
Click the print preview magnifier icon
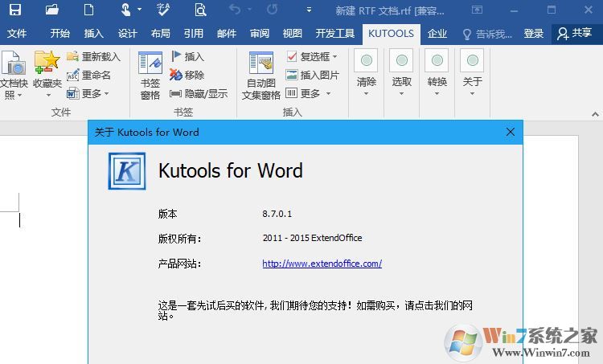click(x=199, y=10)
